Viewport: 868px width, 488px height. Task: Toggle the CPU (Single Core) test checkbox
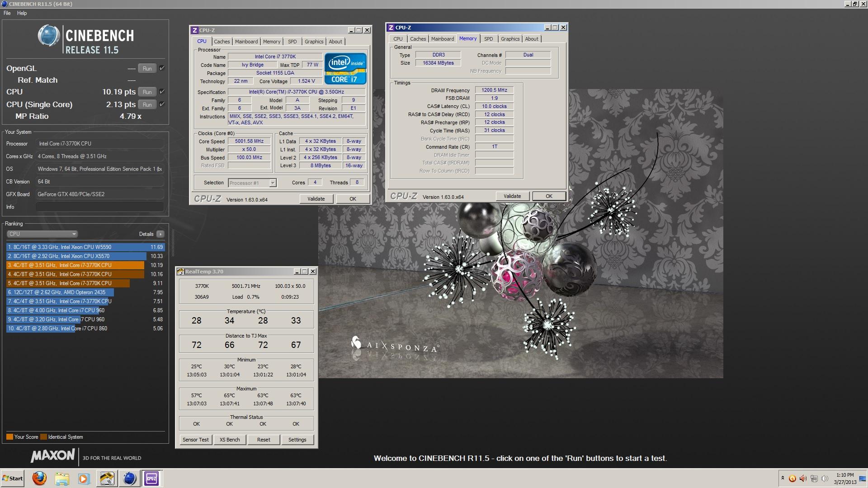tap(162, 104)
